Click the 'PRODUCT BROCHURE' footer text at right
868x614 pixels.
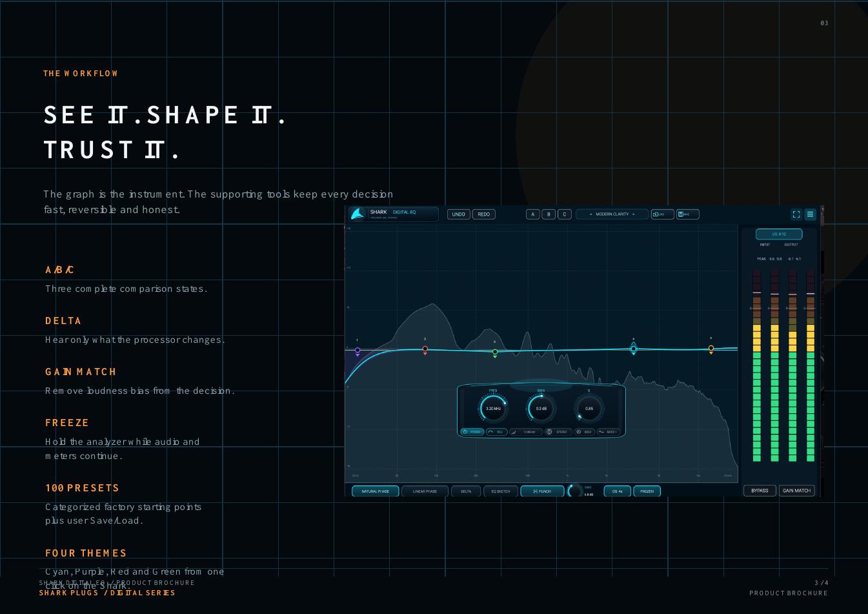(x=789, y=593)
